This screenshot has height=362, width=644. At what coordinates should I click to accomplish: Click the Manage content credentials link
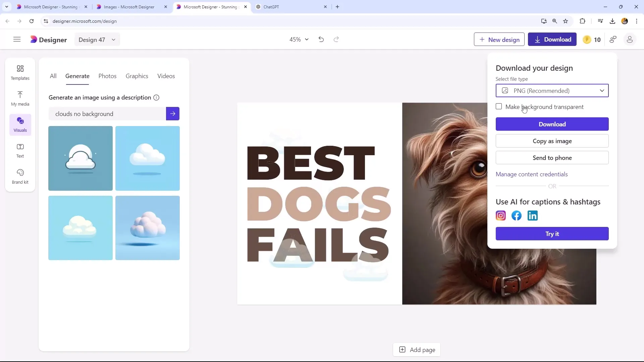click(x=532, y=174)
